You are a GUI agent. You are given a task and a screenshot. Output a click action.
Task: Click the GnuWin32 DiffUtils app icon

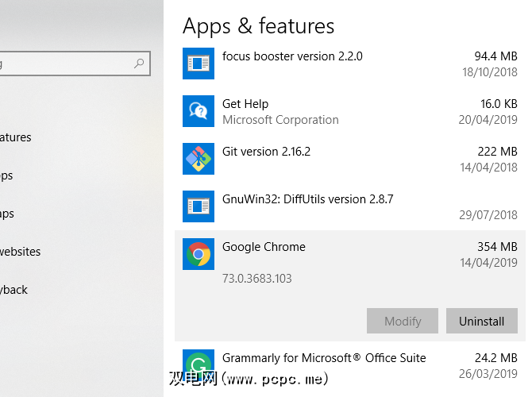198,206
